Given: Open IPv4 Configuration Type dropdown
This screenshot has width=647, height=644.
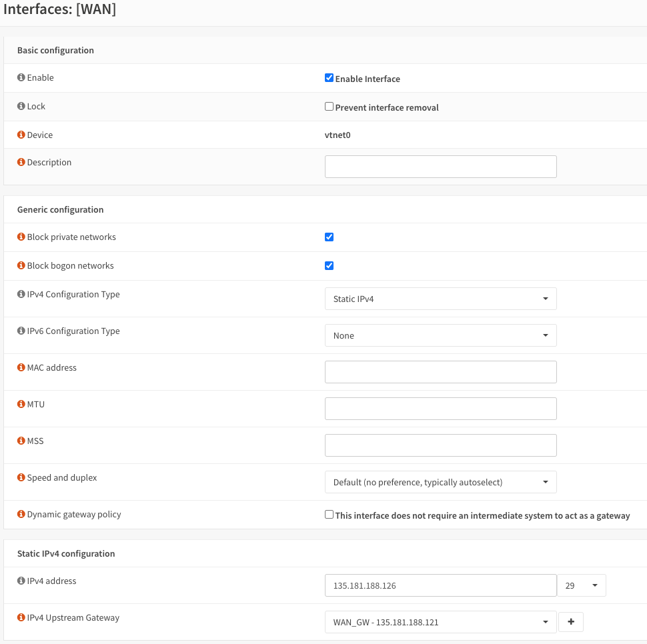Looking at the screenshot, I should 441,299.
